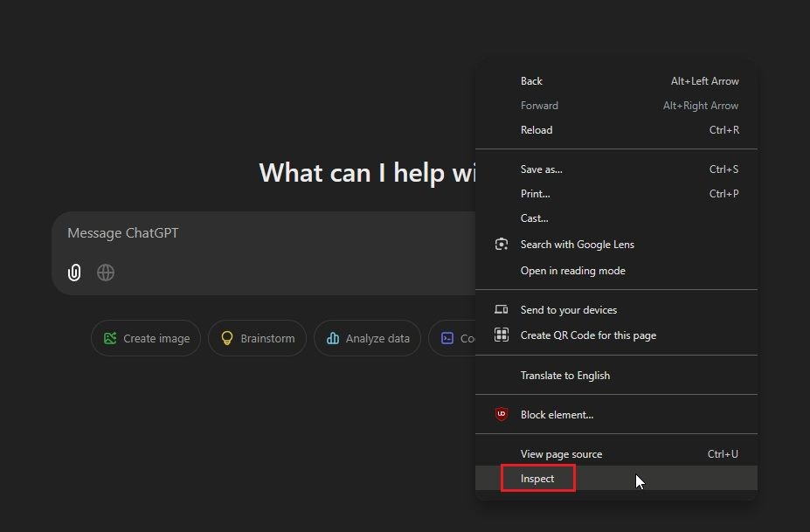
Task: Select Create QR Code for this page
Action: (616, 335)
